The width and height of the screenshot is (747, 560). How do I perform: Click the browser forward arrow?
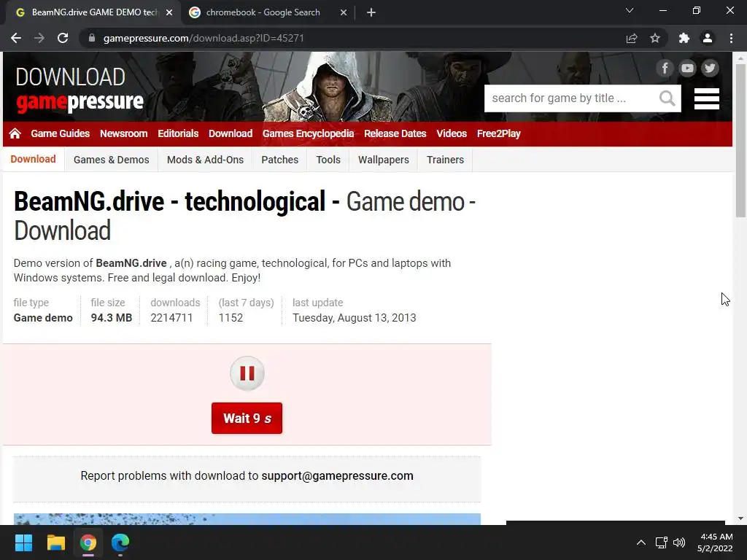tap(39, 38)
